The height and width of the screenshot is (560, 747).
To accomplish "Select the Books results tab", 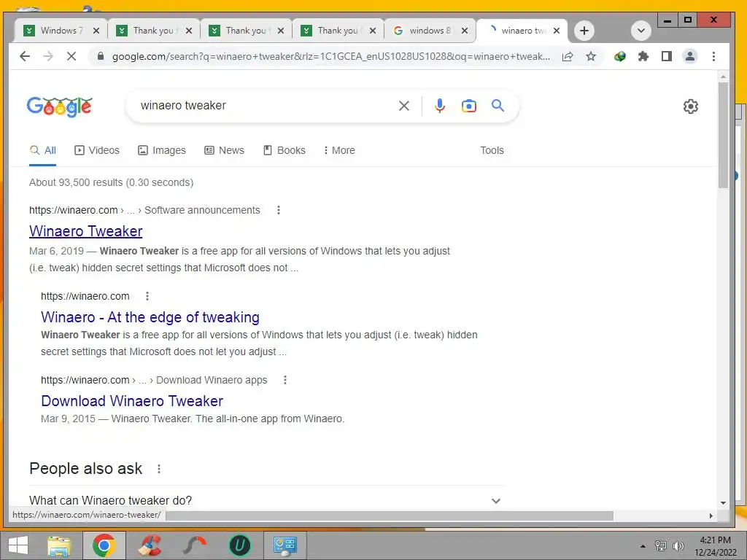I will pos(285,150).
